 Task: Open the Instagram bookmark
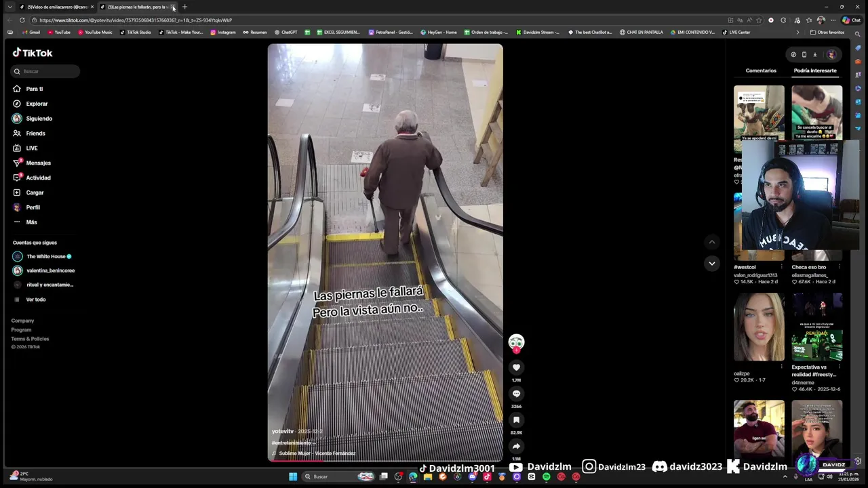[x=223, y=32]
